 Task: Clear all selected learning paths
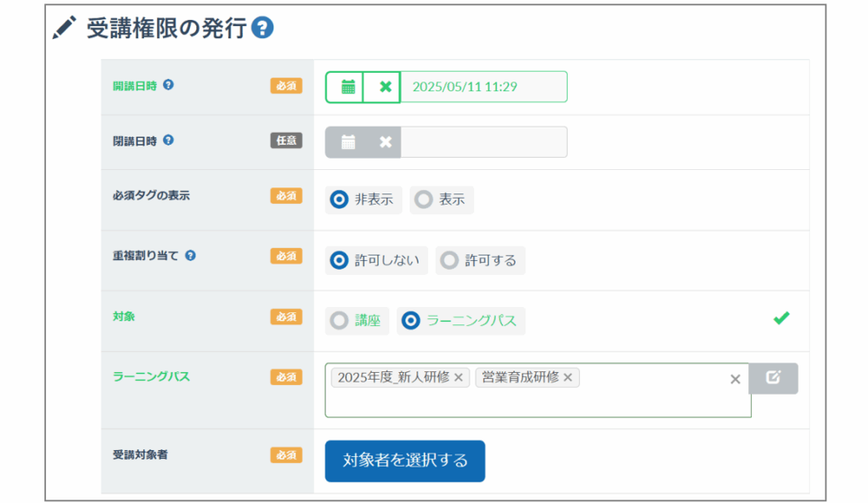[735, 379]
